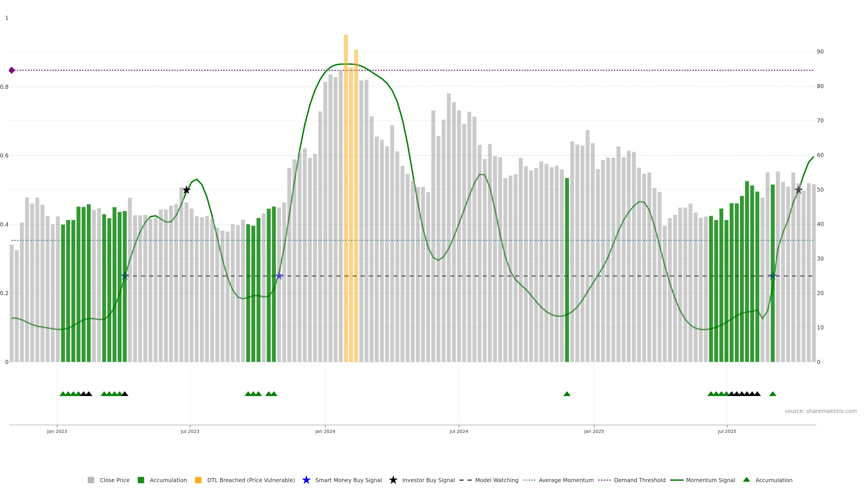Click the green triangle icon in the legend
The image size is (868, 488).
(x=746, y=480)
